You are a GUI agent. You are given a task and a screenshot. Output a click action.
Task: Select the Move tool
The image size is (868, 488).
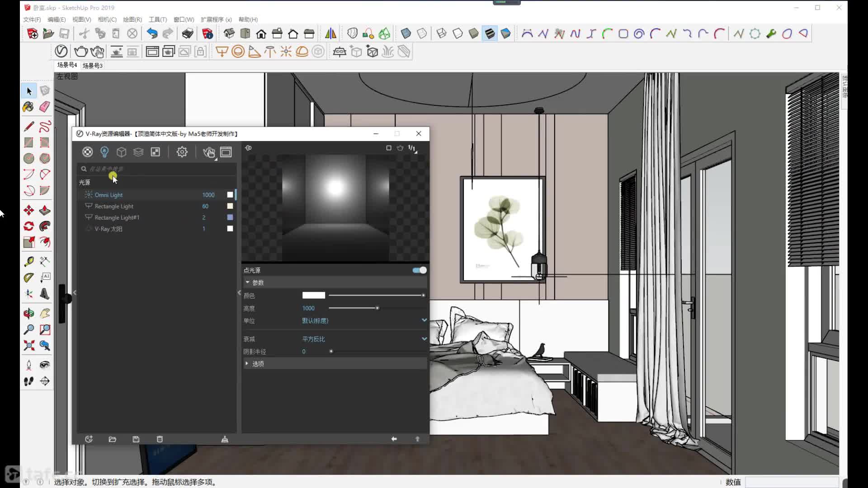[x=28, y=210]
